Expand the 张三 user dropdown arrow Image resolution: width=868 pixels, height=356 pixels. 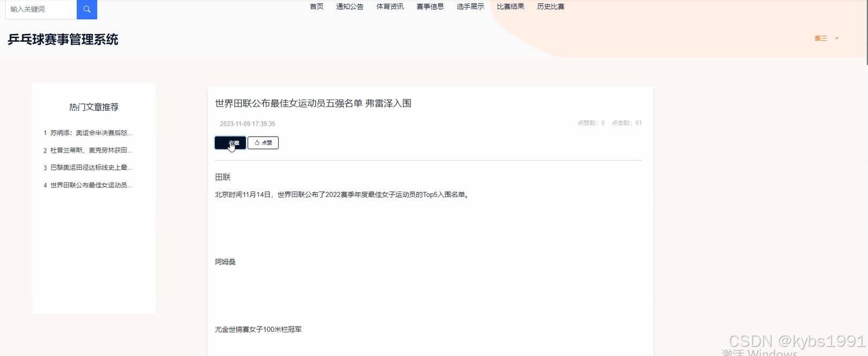click(837, 39)
